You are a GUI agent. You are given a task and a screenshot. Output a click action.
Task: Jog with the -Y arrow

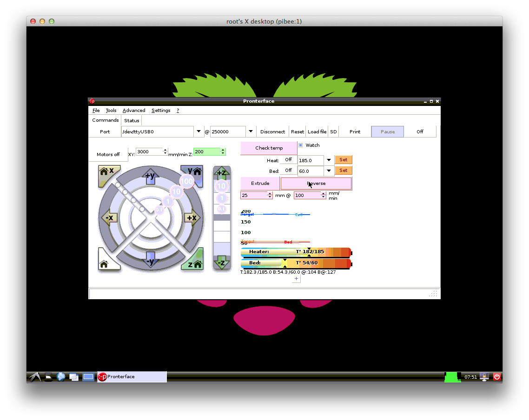151,260
